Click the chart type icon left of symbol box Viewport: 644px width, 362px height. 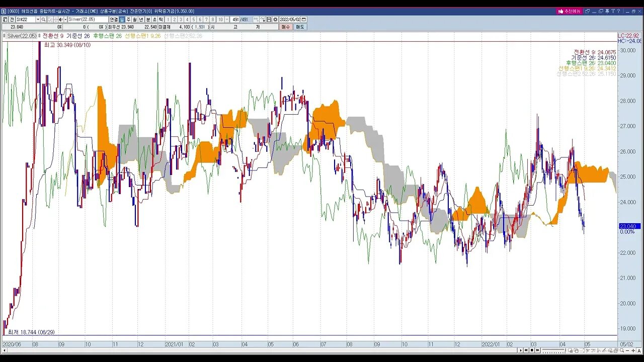(5, 20)
